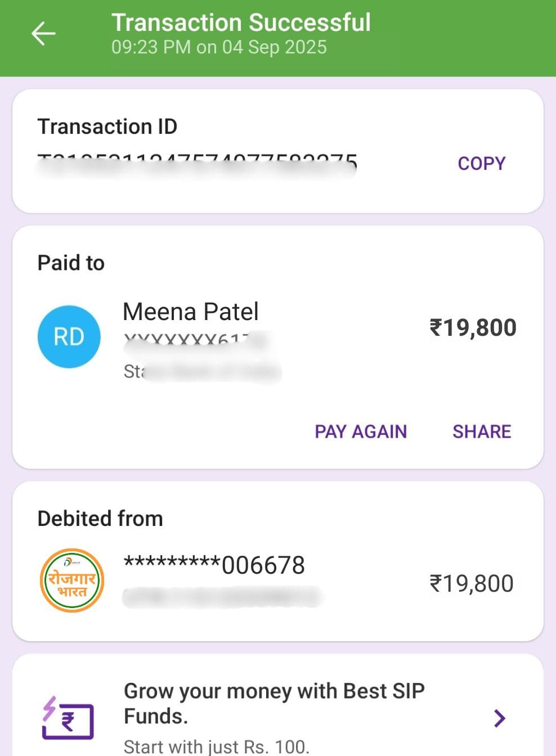Click the Paid to section heading
The width and height of the screenshot is (556, 756).
point(71,263)
